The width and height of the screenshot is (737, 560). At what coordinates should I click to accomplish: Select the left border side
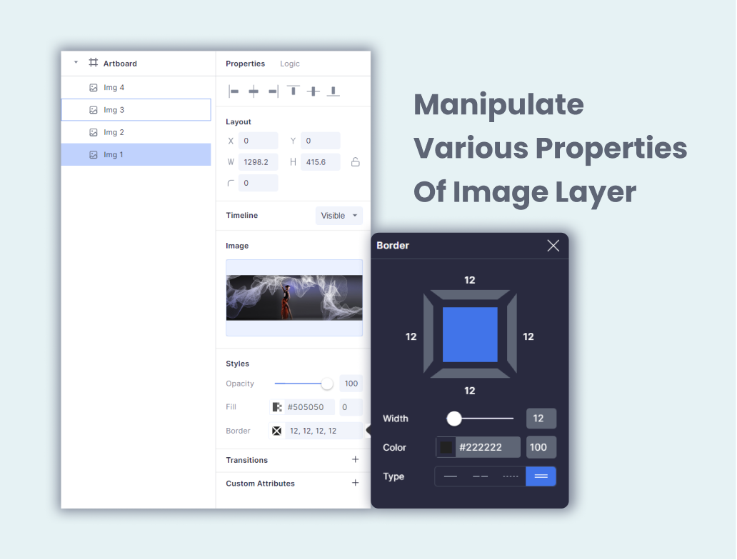428,334
